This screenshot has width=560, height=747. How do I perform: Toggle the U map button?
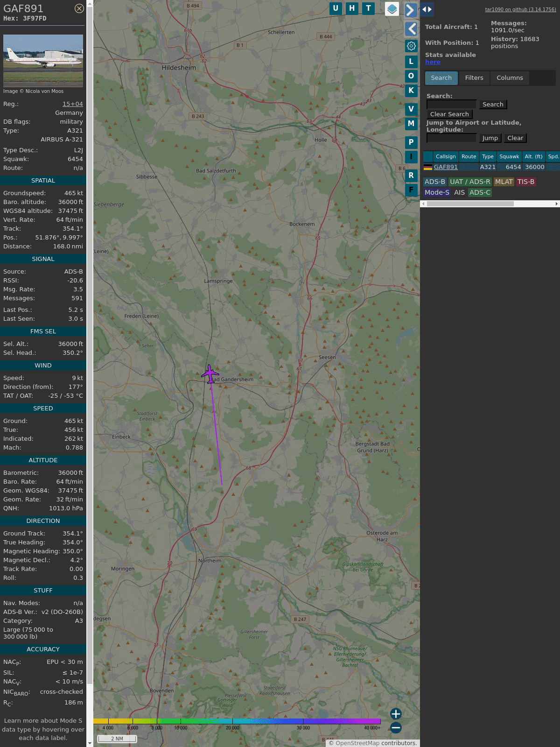click(x=336, y=8)
